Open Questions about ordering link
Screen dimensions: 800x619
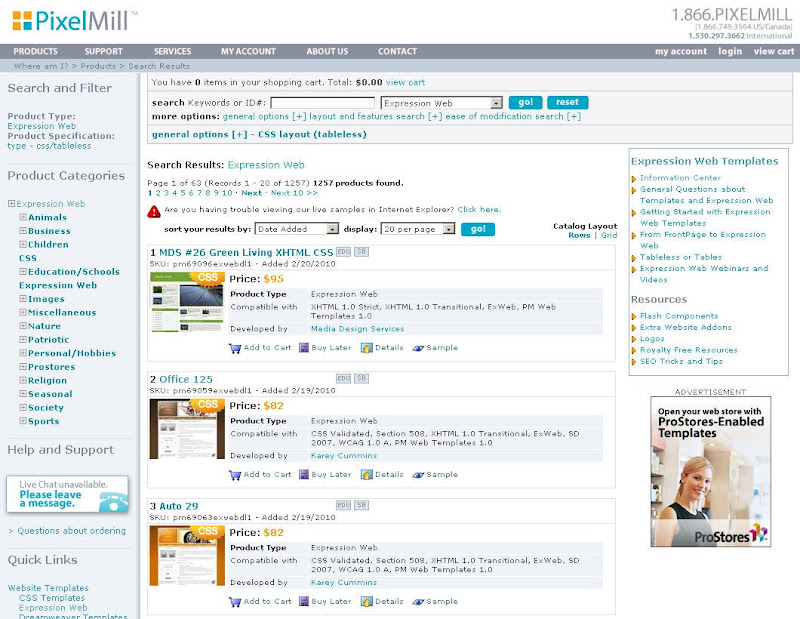point(71,531)
